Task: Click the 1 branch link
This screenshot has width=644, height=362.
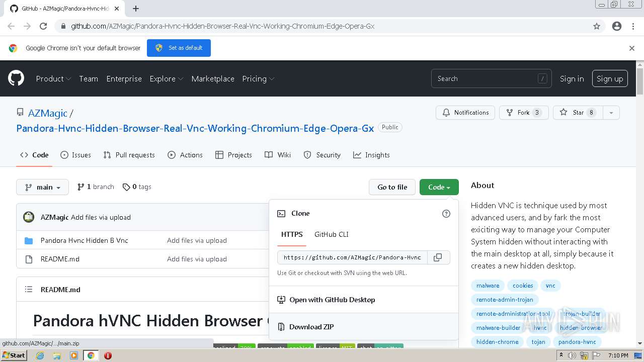Action: (x=96, y=187)
